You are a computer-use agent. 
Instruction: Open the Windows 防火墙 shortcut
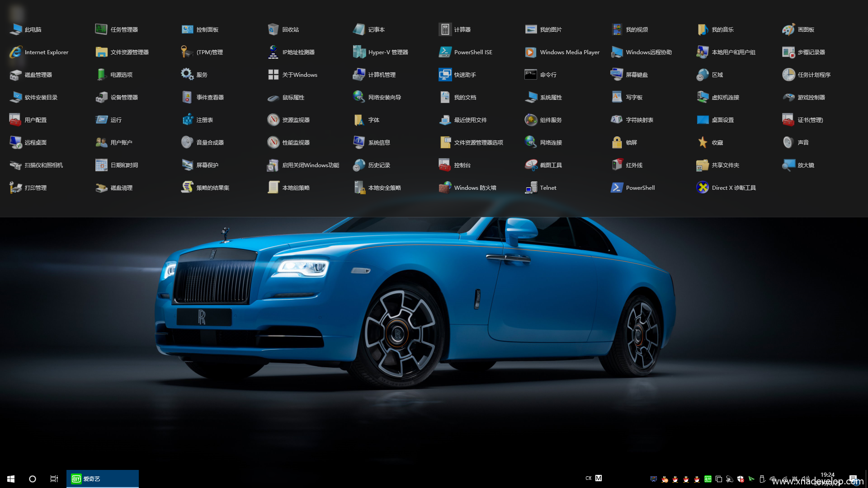(x=445, y=188)
